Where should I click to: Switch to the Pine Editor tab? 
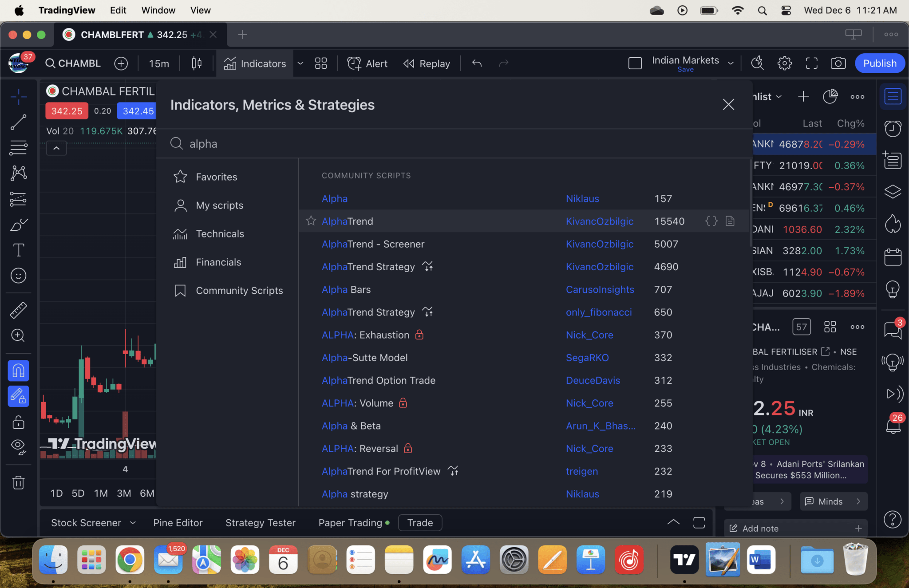[178, 523]
